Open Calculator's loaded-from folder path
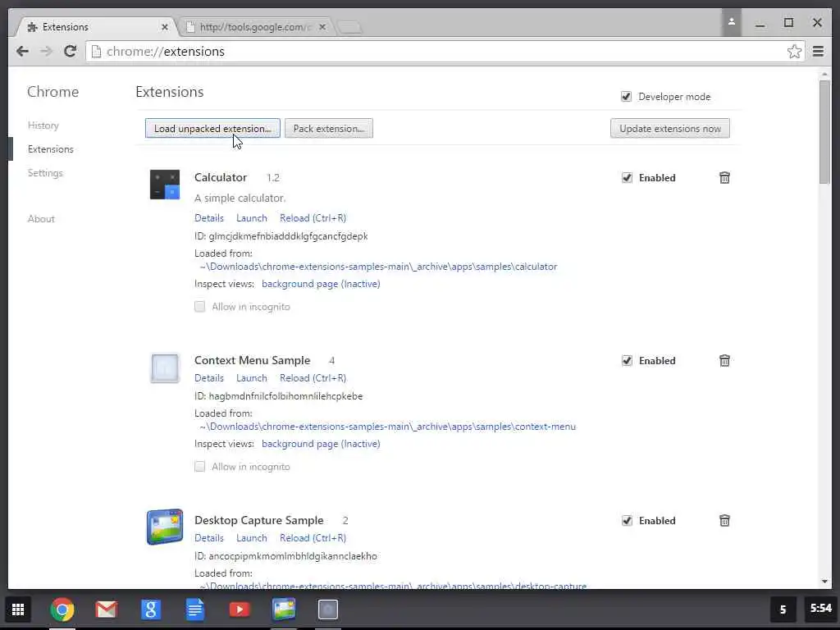Viewport: 840px width, 630px height. click(378, 267)
